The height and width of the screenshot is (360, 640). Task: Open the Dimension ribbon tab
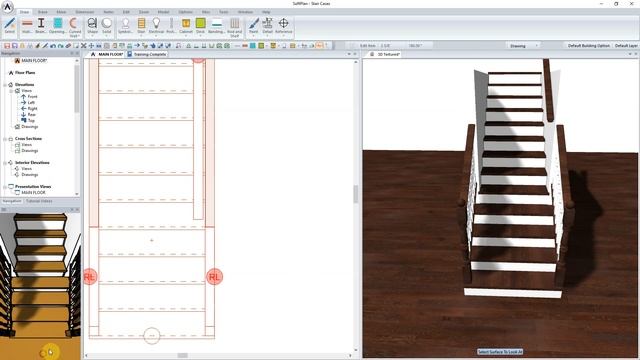(x=84, y=12)
